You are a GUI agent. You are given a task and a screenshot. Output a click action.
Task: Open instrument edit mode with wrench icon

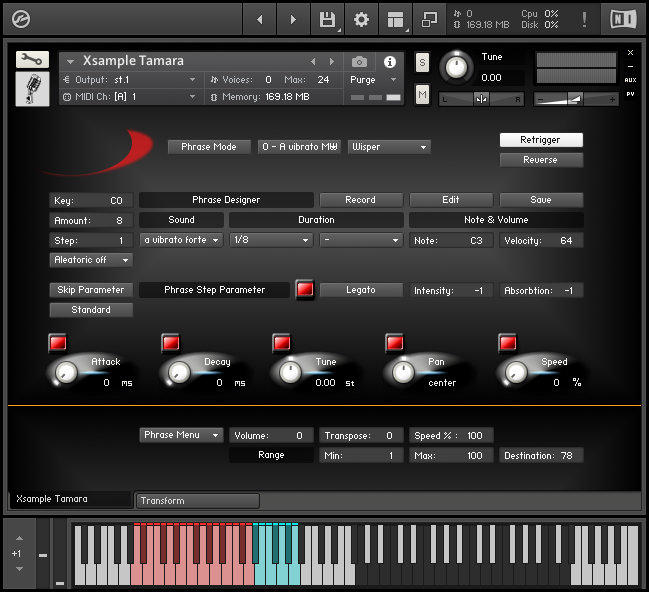coord(32,60)
